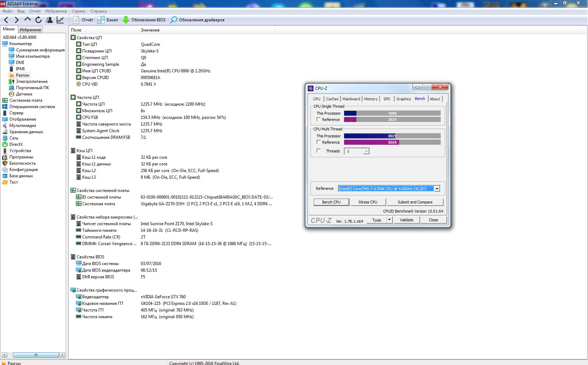Screen dimensions: 588x365
Task: Open the graph chart icon in AIDA64 toolbar
Action: coord(60,20)
